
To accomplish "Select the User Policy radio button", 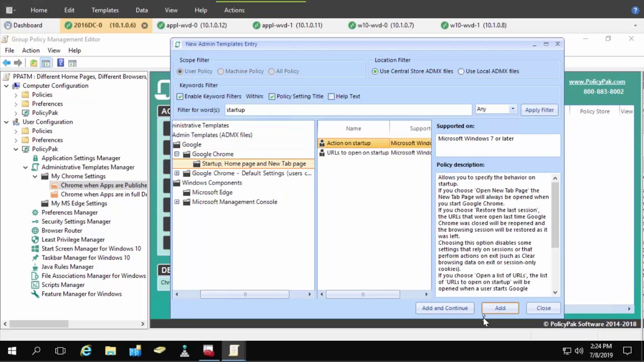I will coord(180,71).
